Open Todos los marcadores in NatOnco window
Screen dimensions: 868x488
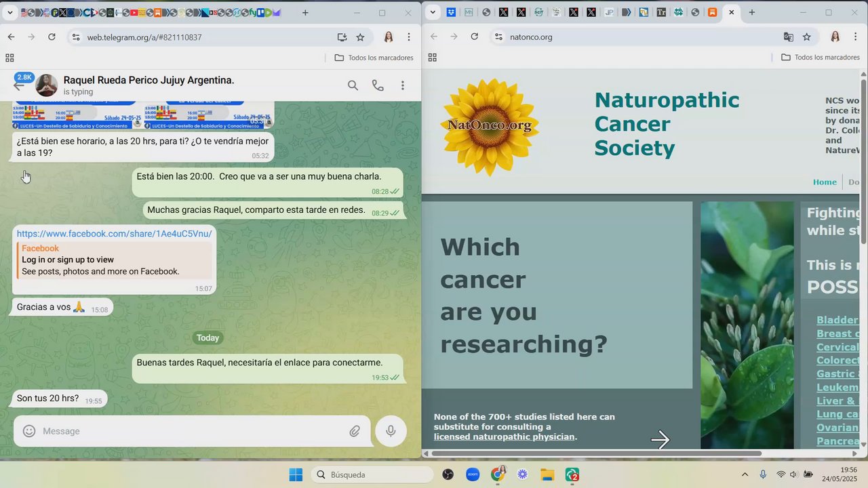point(821,58)
